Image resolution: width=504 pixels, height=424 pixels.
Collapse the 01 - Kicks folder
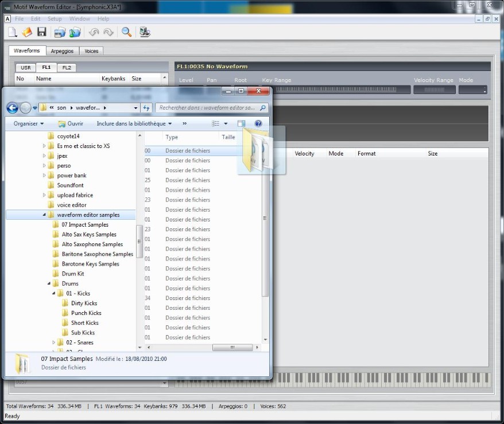click(x=54, y=294)
